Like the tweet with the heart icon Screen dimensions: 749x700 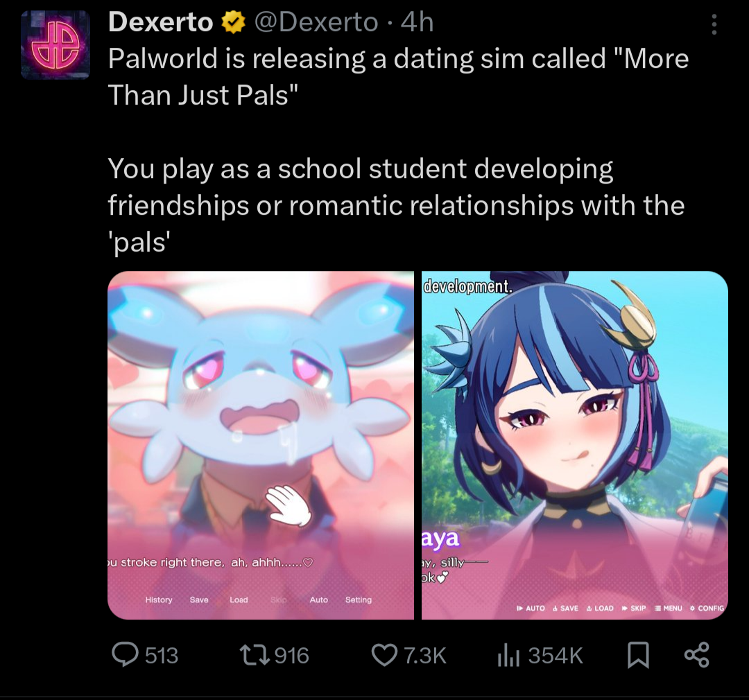(x=384, y=655)
